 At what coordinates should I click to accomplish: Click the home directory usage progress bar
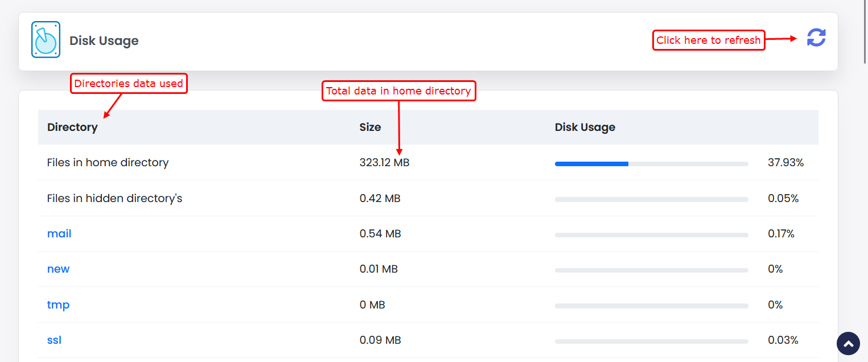coord(651,164)
